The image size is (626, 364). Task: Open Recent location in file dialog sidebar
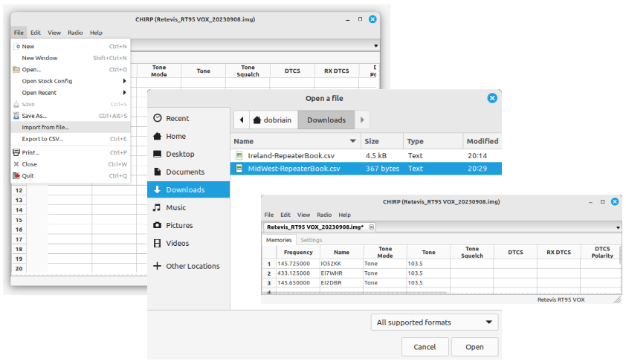(x=188, y=119)
